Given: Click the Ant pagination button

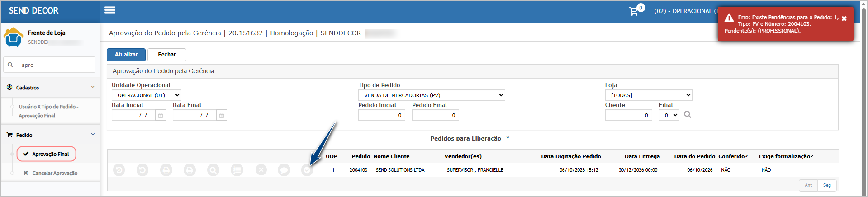Looking at the screenshot, I should click(808, 185).
